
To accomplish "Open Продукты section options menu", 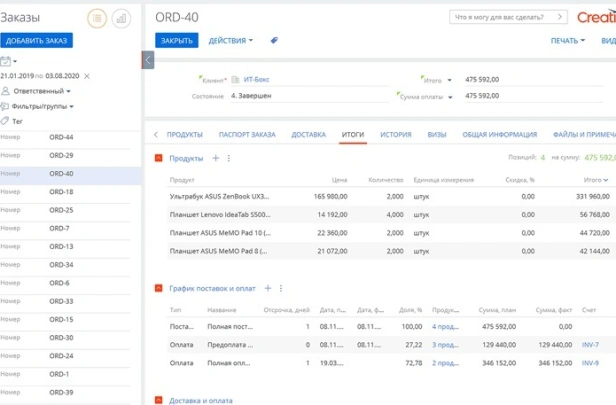I will pyautogui.click(x=229, y=158).
